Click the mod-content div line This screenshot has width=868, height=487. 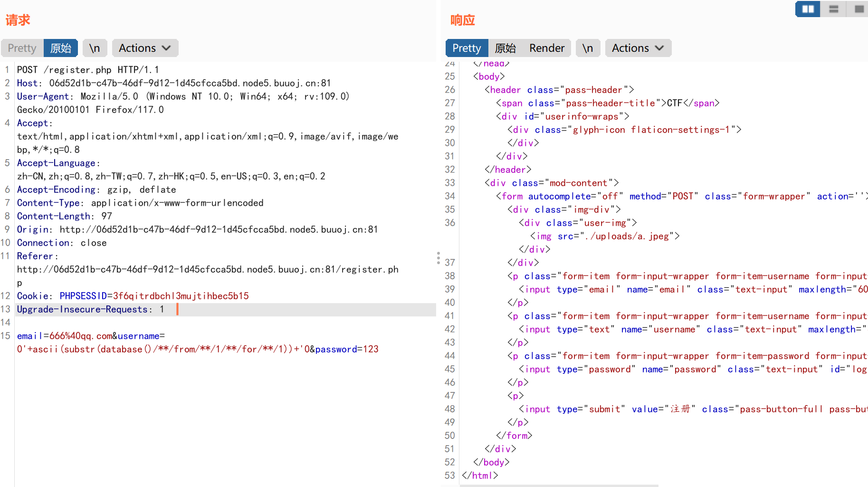point(552,183)
